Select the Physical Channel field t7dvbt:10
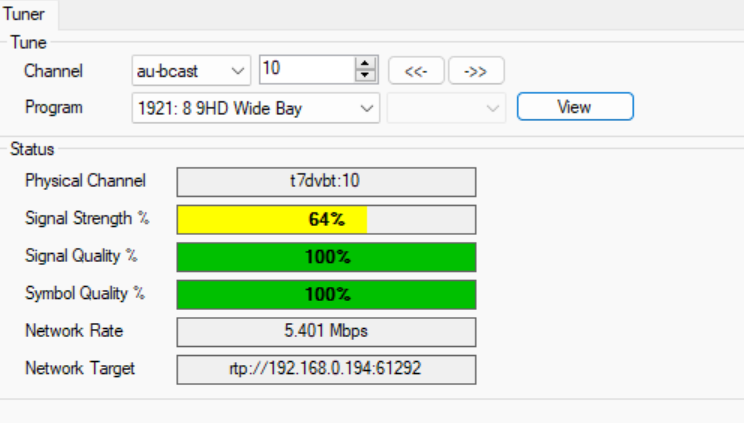744x423 pixels. [x=326, y=182]
